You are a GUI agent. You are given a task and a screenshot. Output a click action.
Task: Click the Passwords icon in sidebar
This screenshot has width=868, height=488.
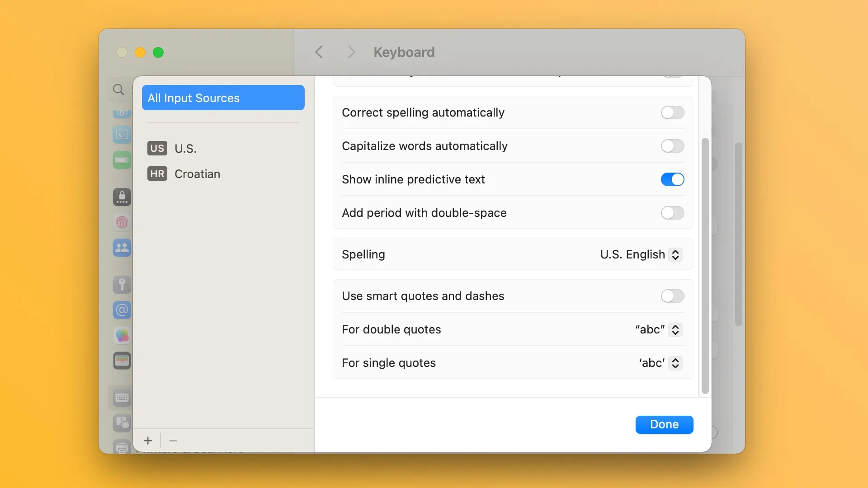click(121, 284)
